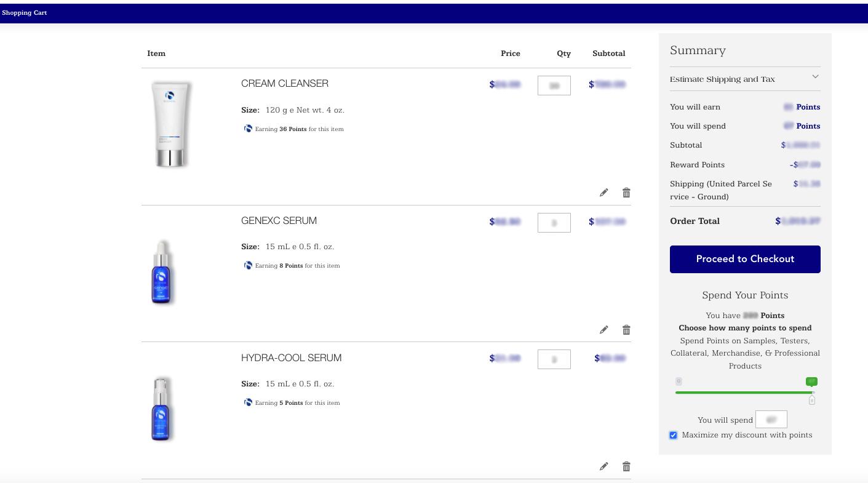The image size is (868, 483).
Task: Edit the GeneXC Serum cart item
Action: 603,329
